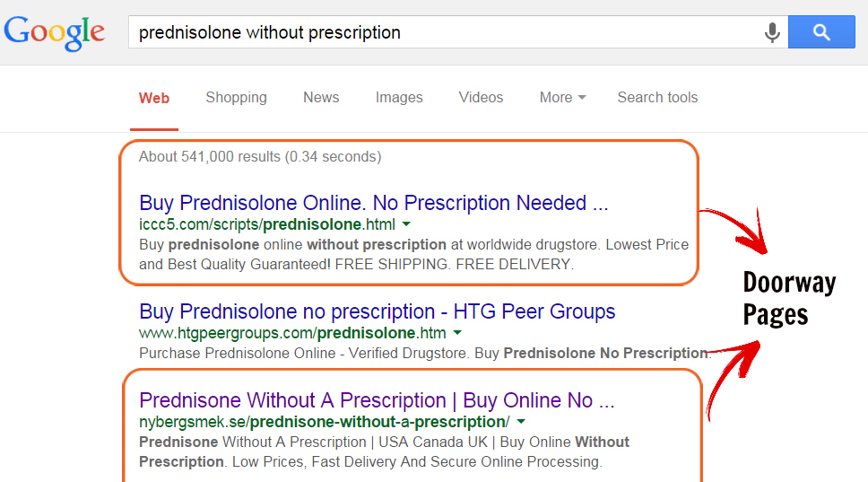868x482 pixels.
Task: Open the 'Buy Prednisolone Online. No Prescription Needed' result
Action: (x=374, y=203)
